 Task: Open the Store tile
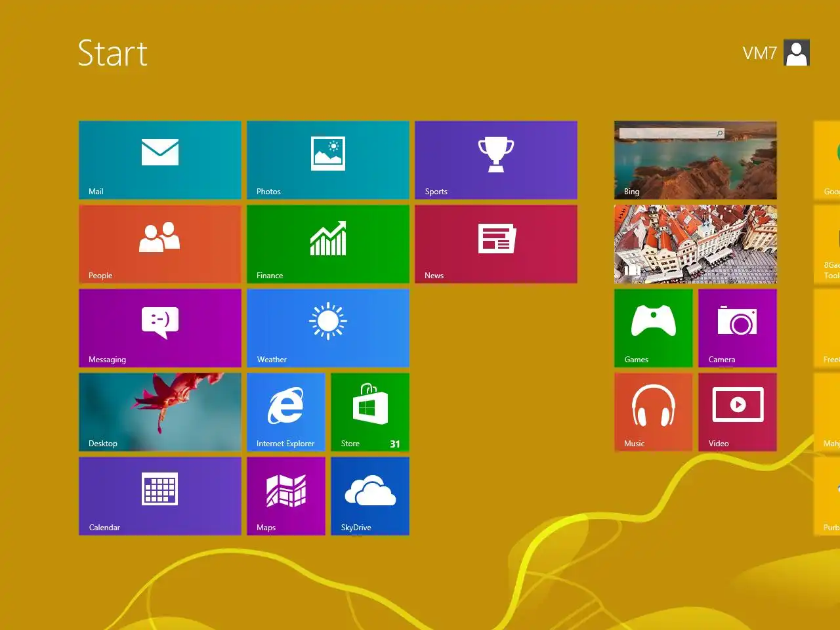[x=370, y=412]
